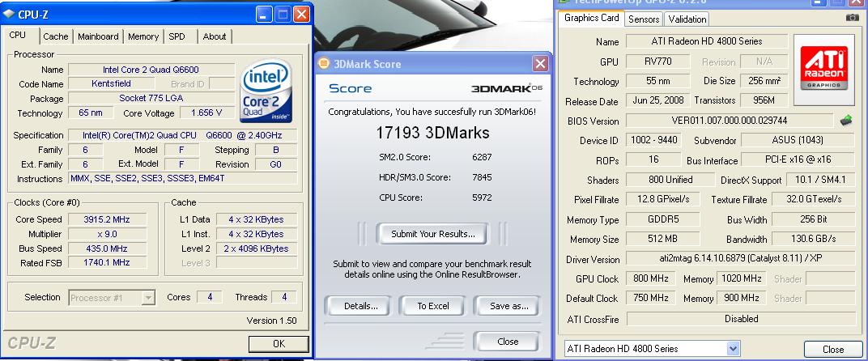Click the SM2.0 Score value 6287

(482, 157)
